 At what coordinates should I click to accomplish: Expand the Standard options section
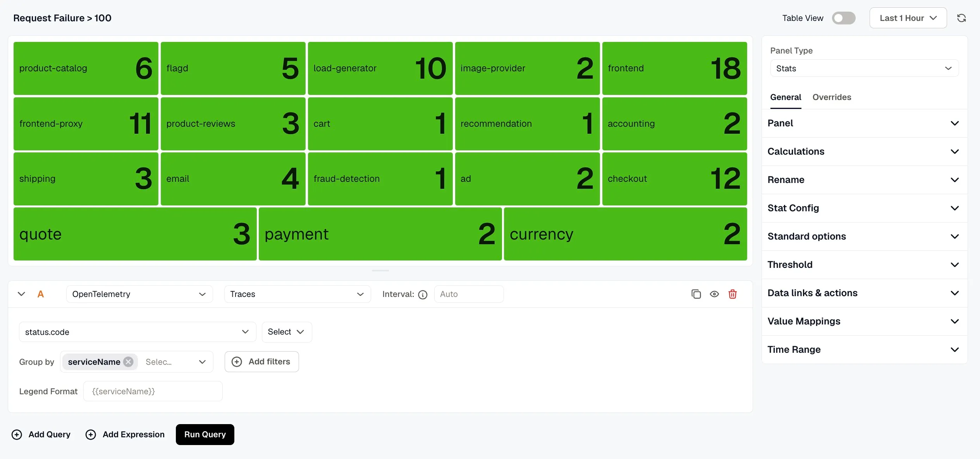(864, 236)
